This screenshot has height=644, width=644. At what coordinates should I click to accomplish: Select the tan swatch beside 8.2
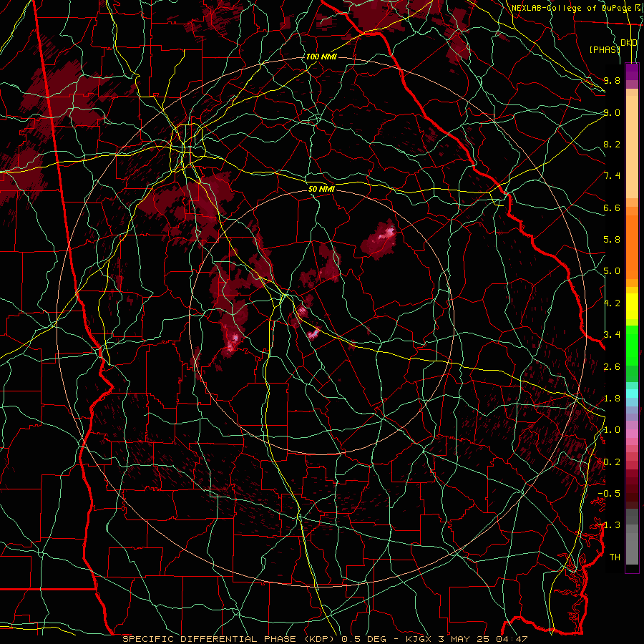pos(632,147)
